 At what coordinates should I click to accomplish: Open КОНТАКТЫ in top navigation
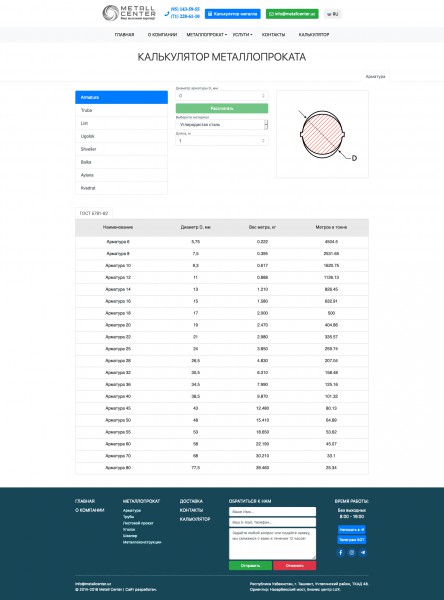[x=273, y=35]
